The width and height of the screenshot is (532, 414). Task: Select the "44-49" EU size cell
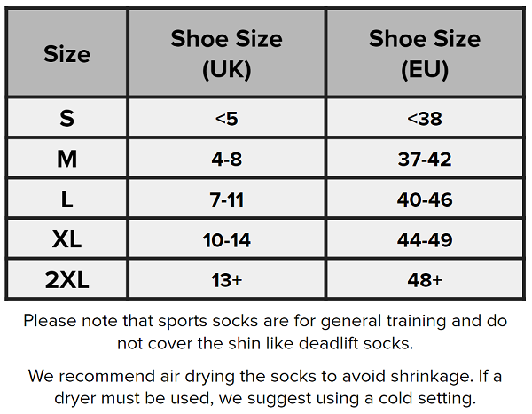click(x=425, y=240)
